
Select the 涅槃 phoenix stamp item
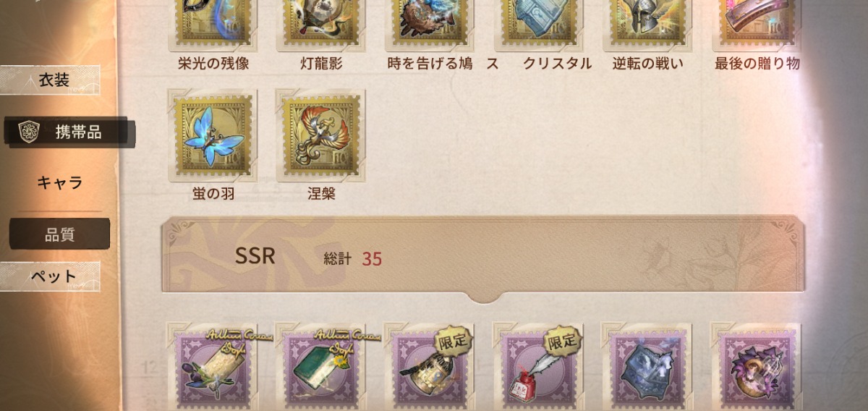[x=320, y=135]
